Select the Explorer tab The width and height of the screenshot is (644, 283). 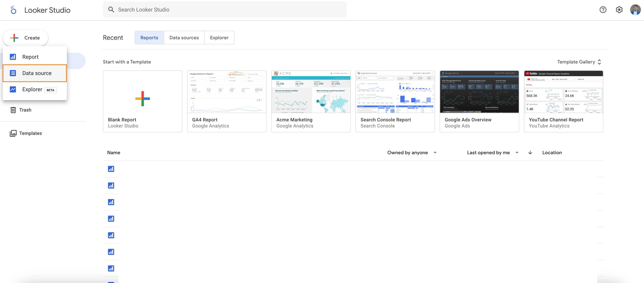219,37
